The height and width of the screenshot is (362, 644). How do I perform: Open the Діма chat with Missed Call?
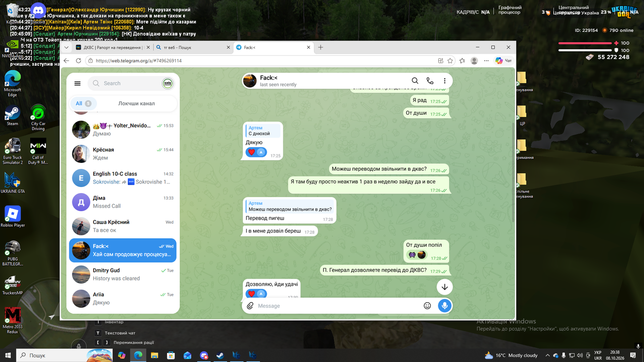coord(123,202)
